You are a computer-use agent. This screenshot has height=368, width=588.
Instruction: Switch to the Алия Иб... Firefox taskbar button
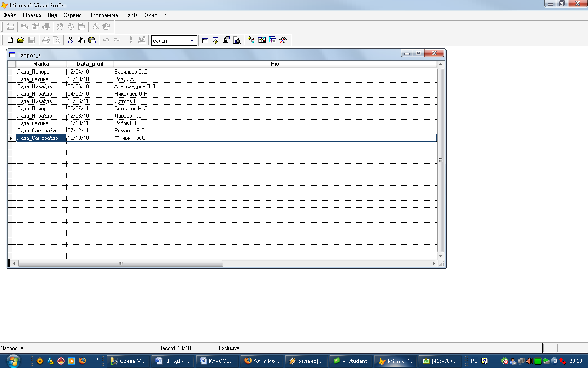pos(262,361)
